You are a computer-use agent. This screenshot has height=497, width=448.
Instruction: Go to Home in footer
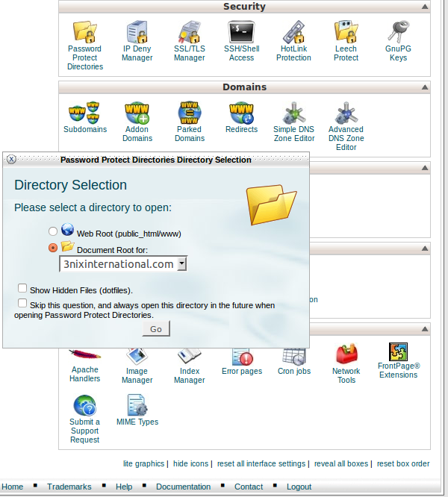pyautogui.click(x=13, y=487)
